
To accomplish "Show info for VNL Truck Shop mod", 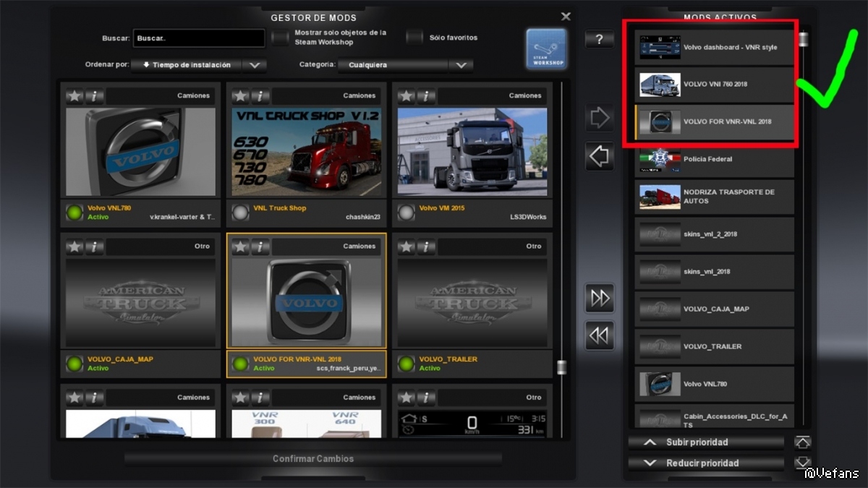I will [260, 95].
